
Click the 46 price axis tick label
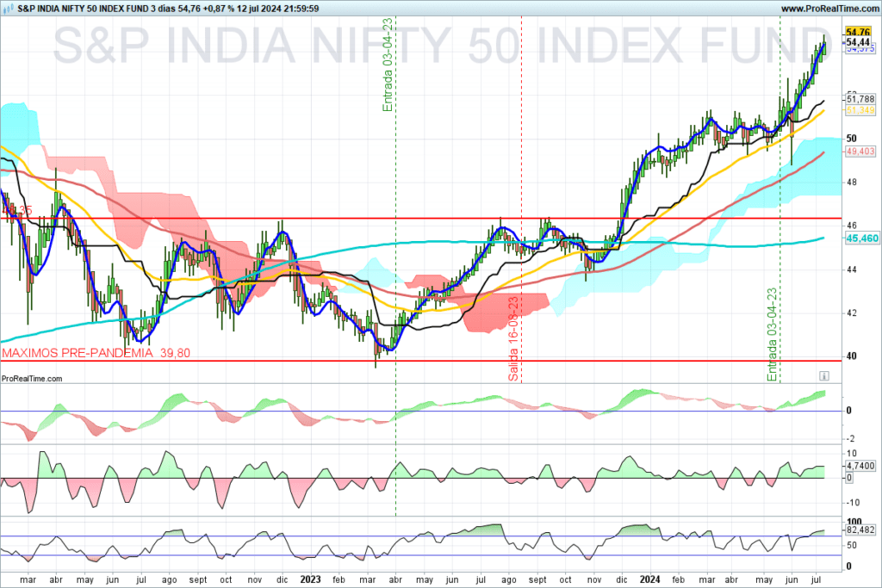pos(852,226)
